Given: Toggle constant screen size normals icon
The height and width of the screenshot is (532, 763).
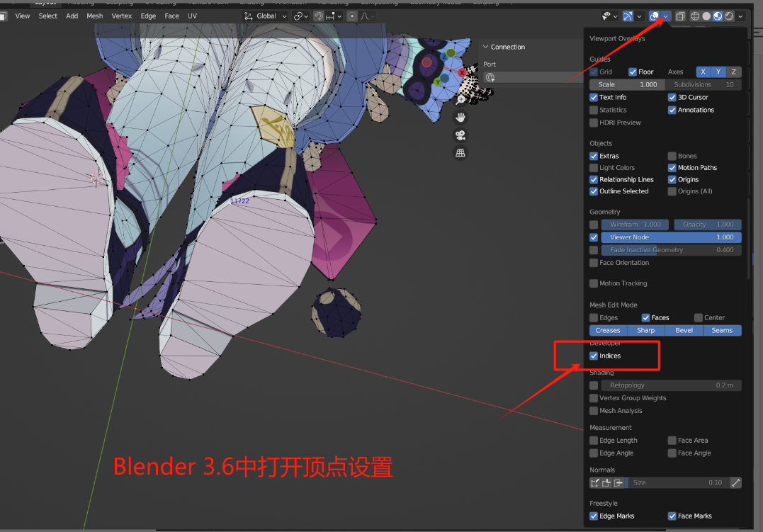Looking at the screenshot, I should pyautogui.click(x=736, y=483).
